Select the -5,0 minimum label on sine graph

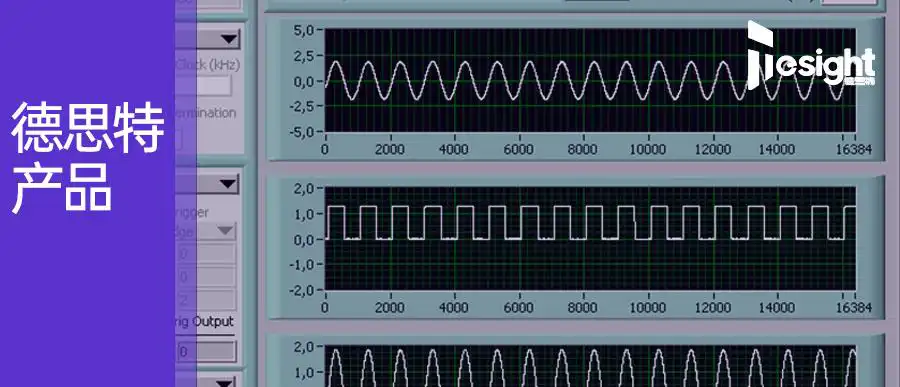302,133
